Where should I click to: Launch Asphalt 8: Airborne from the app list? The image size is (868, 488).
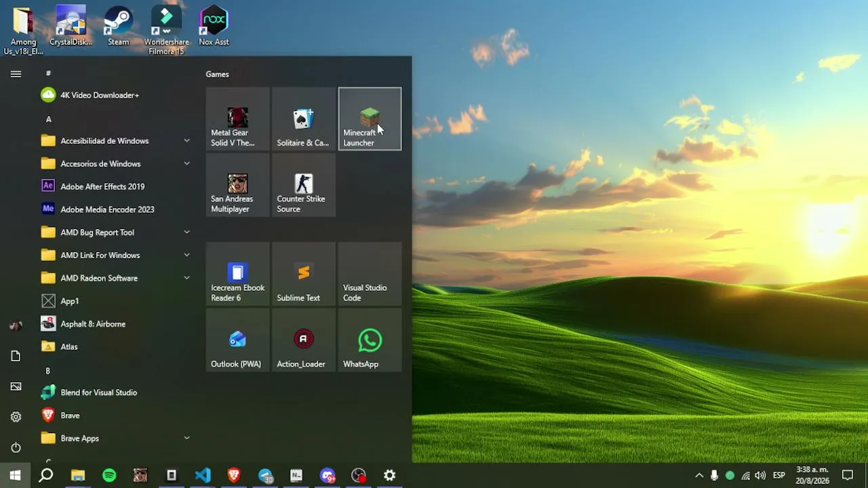coord(116,324)
